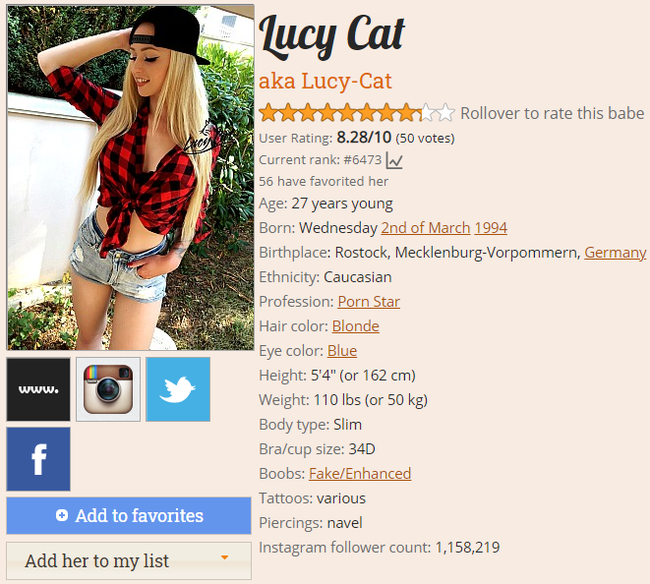Browse the Blonde hair color link
The width and height of the screenshot is (650, 584).
[x=355, y=326]
